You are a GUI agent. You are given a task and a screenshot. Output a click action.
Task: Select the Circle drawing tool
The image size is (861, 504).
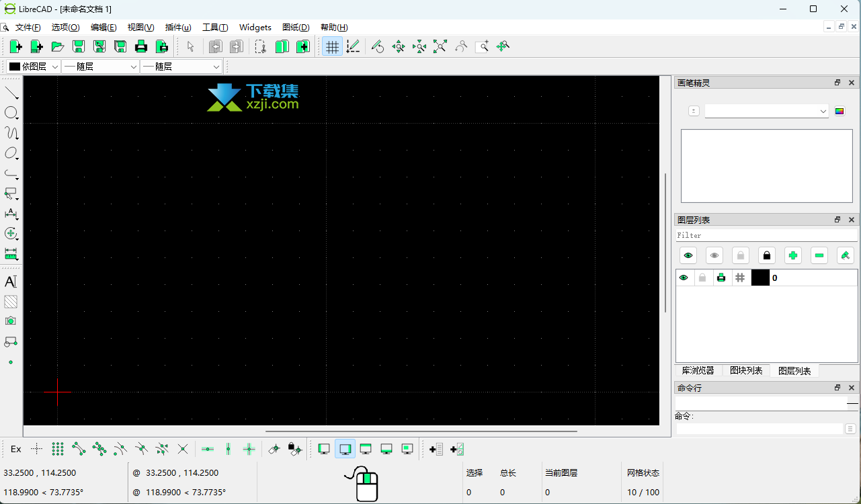pyautogui.click(x=11, y=112)
